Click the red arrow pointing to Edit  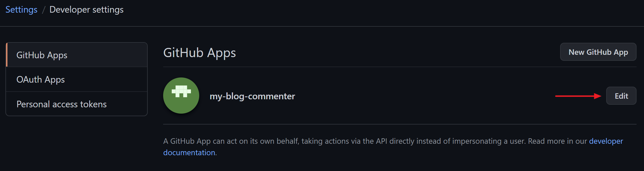click(578, 96)
